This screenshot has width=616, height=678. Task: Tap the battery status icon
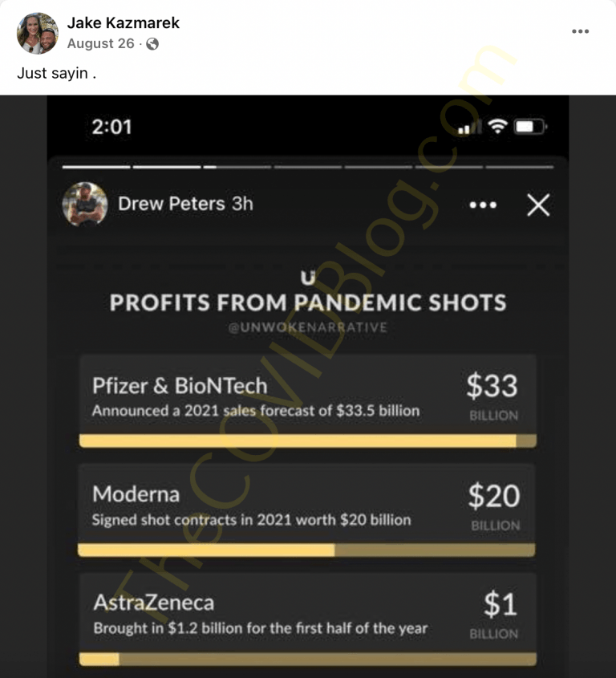pos(530,127)
